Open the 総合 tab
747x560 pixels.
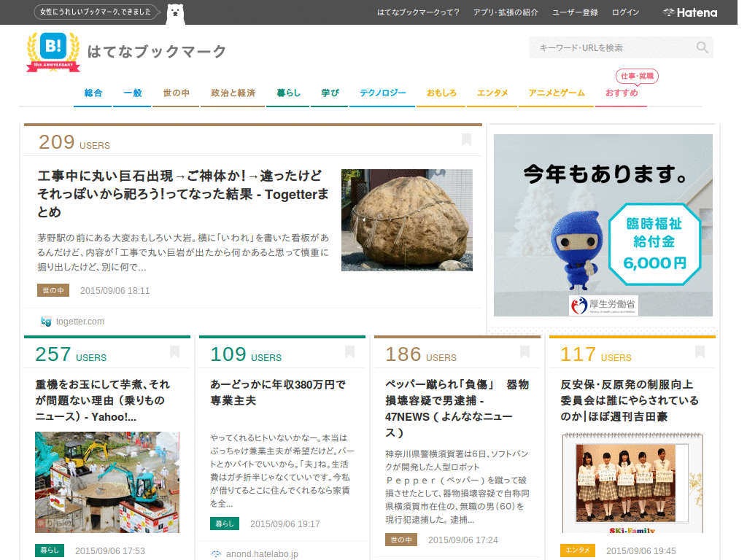(x=93, y=93)
